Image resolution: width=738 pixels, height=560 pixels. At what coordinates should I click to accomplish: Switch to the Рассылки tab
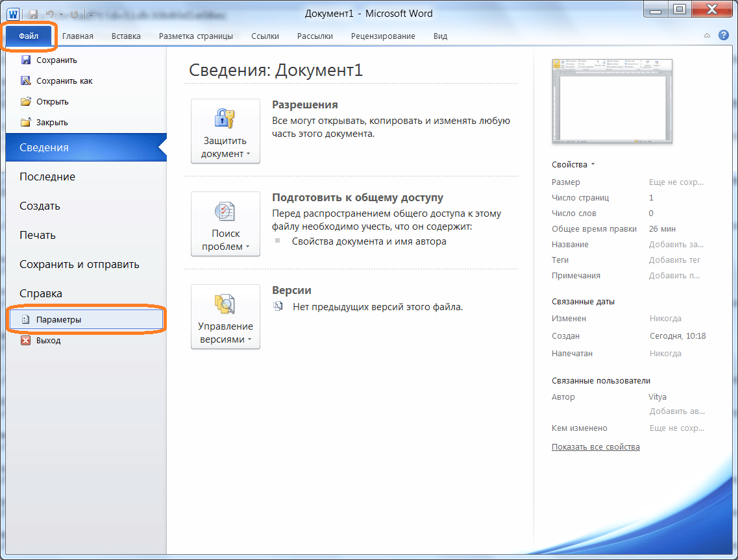[x=315, y=36]
